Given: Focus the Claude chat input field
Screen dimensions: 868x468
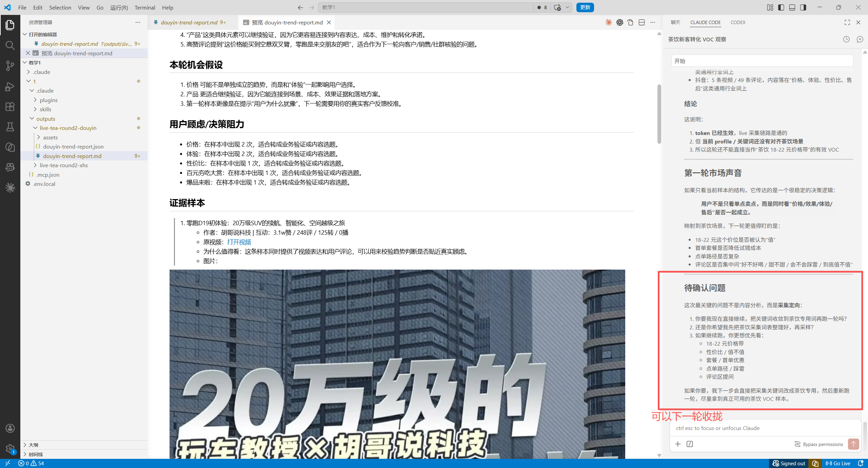Looking at the screenshot, I should pos(765,428).
